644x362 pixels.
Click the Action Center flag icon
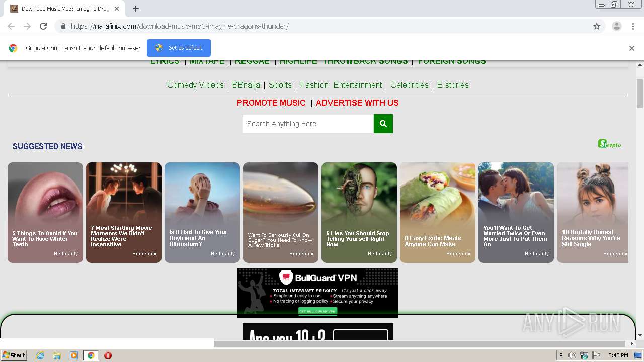coord(596,355)
